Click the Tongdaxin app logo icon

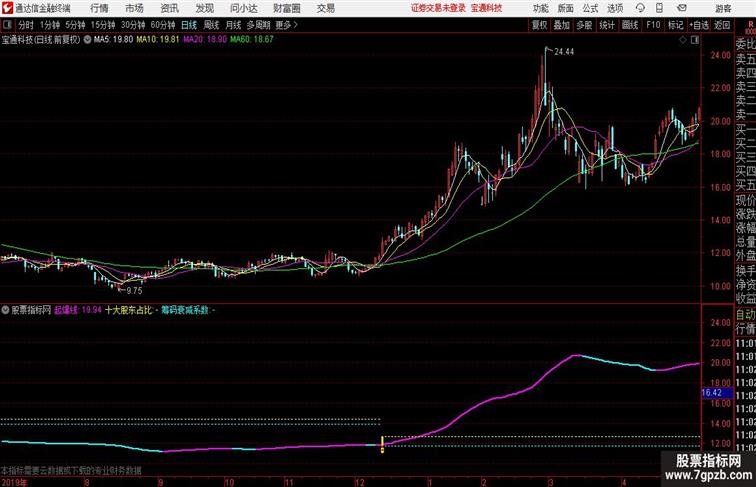(x=7, y=8)
